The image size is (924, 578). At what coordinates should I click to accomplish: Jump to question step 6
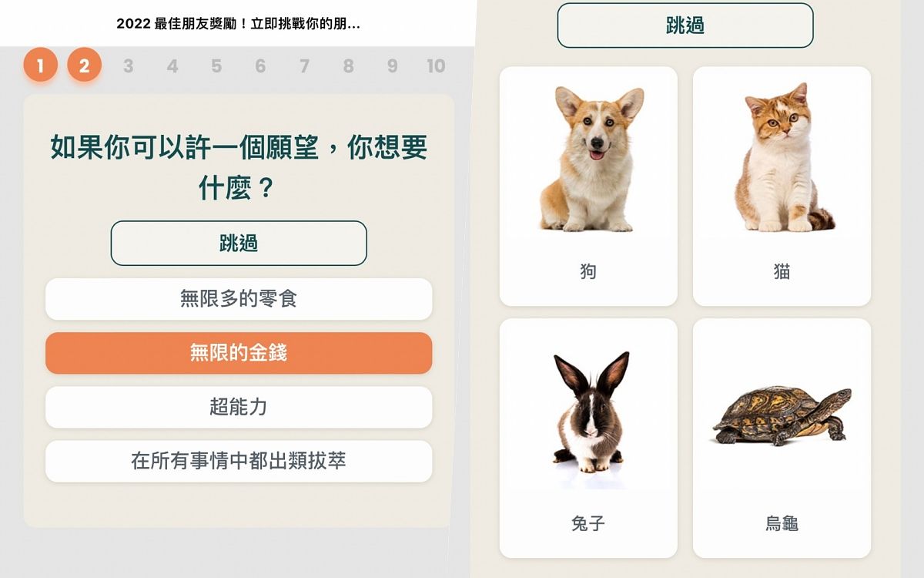pyautogui.click(x=260, y=66)
